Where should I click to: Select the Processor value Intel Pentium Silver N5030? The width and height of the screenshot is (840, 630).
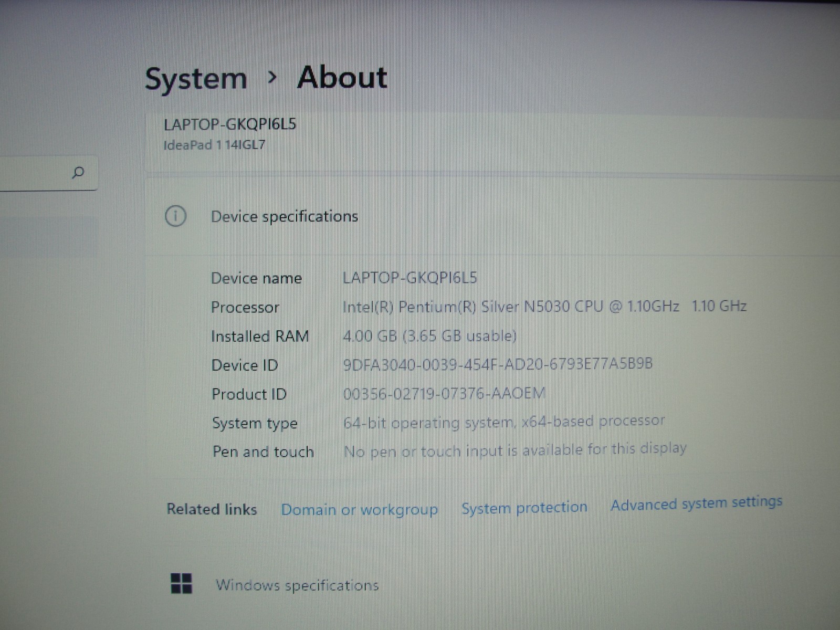(x=544, y=306)
